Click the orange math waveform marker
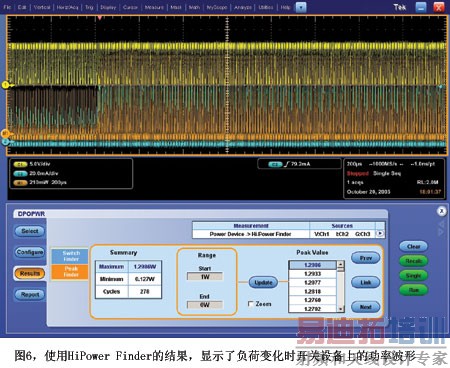Viewport: 450px width, 368px height. 6,134
